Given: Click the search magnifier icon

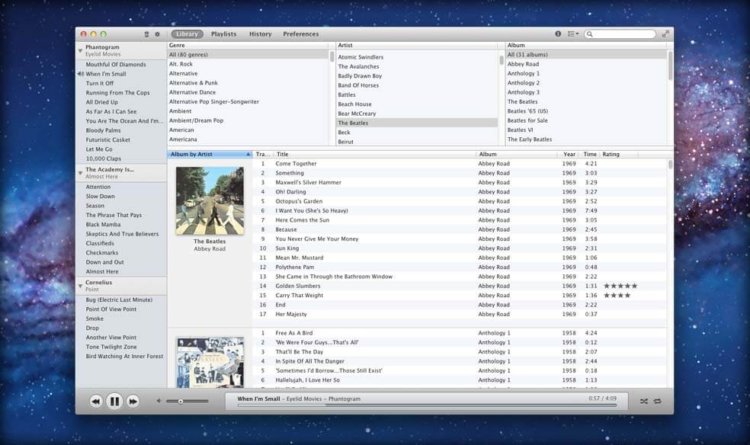Looking at the screenshot, I should [590, 34].
